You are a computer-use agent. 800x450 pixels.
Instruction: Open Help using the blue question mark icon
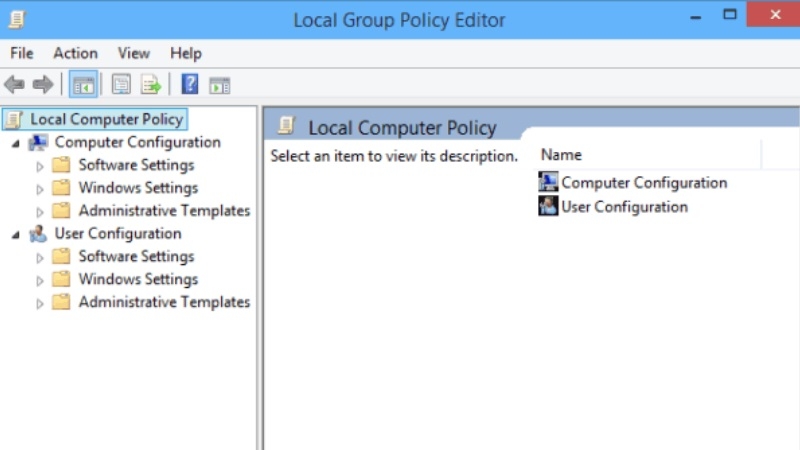click(x=190, y=85)
